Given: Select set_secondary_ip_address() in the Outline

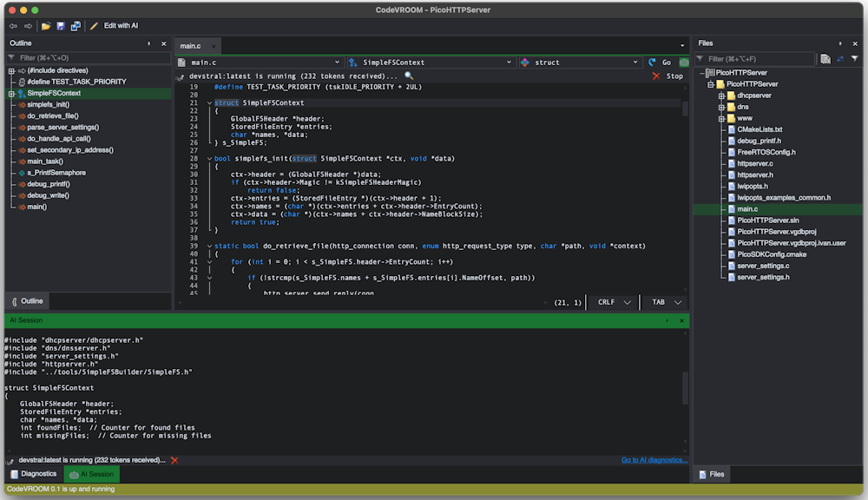Looking at the screenshot, I should tap(70, 150).
